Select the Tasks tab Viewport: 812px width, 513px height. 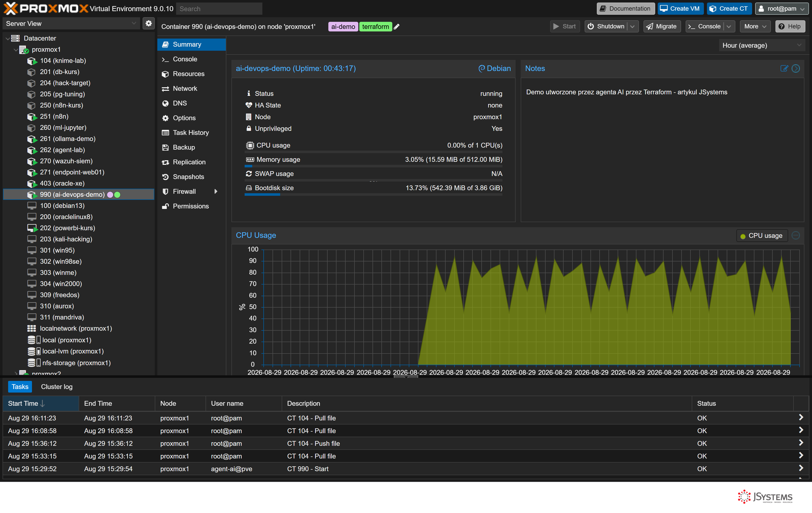point(20,387)
